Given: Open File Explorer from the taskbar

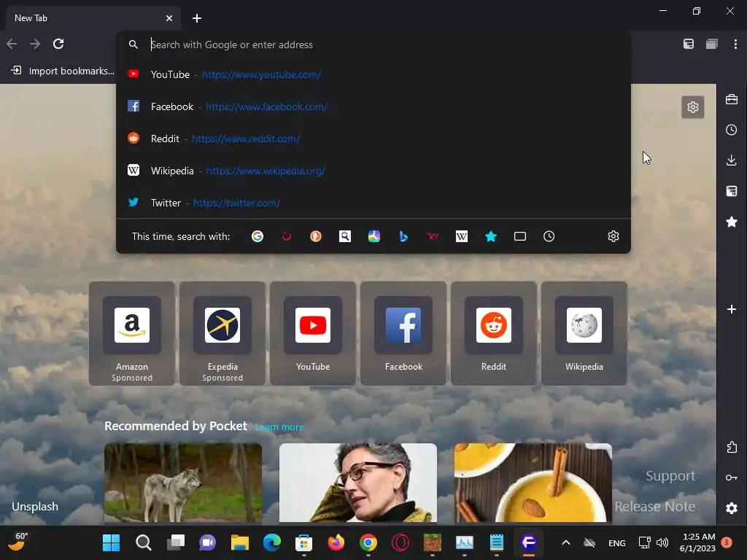Looking at the screenshot, I should 239,542.
